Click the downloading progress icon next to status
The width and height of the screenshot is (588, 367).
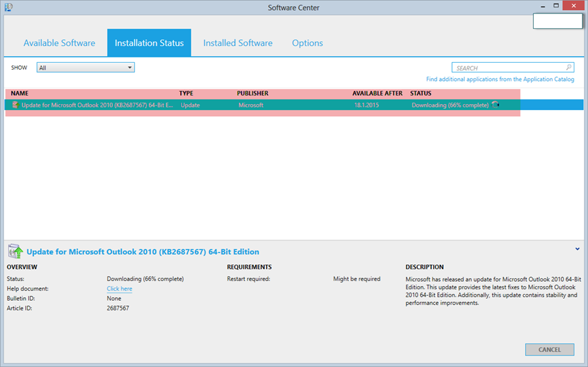[495, 105]
